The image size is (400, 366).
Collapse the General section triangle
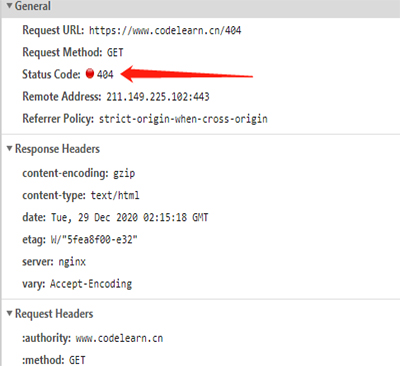[x=10, y=6]
